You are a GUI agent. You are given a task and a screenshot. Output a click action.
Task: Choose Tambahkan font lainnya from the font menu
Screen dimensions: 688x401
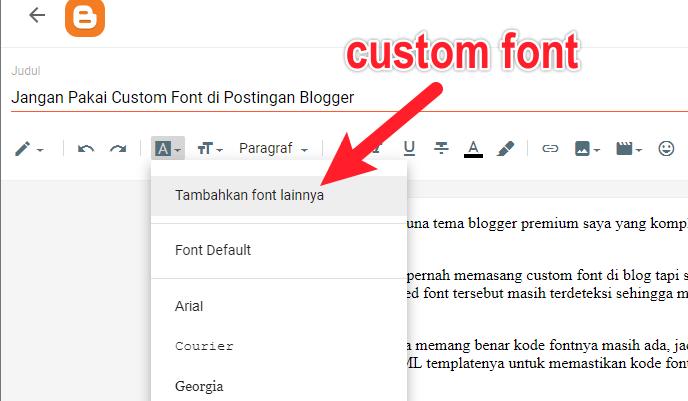coord(250,196)
